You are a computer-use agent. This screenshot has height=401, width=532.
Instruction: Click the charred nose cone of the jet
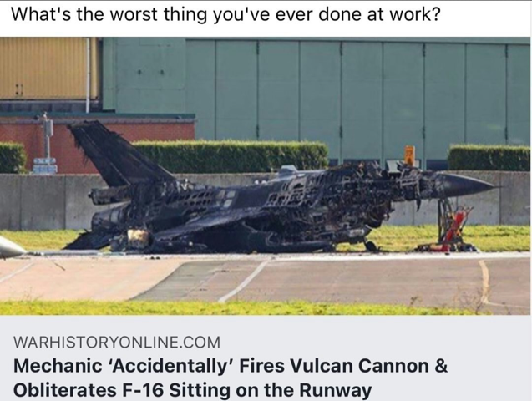pyautogui.click(x=465, y=185)
